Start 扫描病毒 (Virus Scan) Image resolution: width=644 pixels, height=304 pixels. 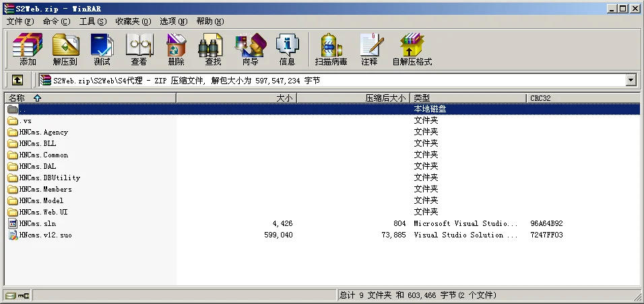click(331, 49)
